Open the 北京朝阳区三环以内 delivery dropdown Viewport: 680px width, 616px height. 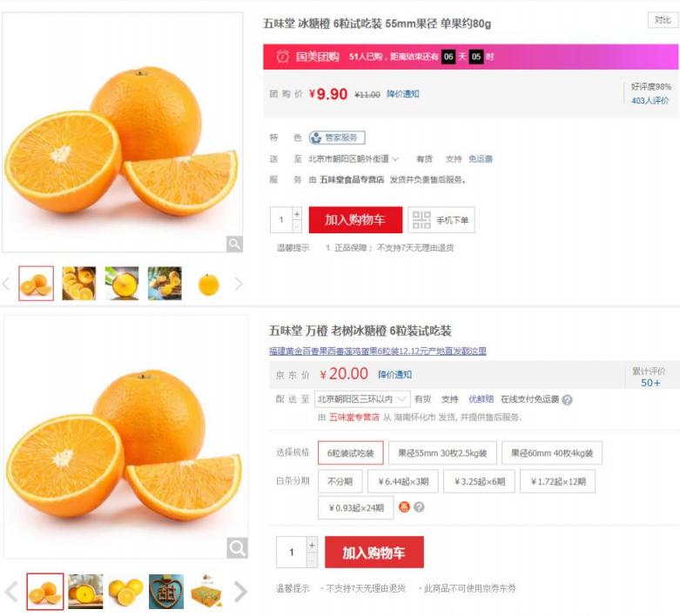[362, 398]
